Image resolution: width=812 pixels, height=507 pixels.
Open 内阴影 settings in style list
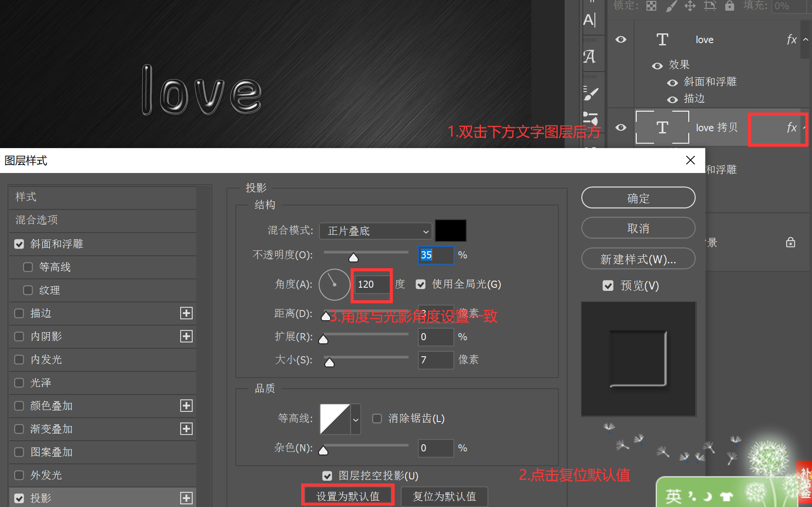click(46, 336)
